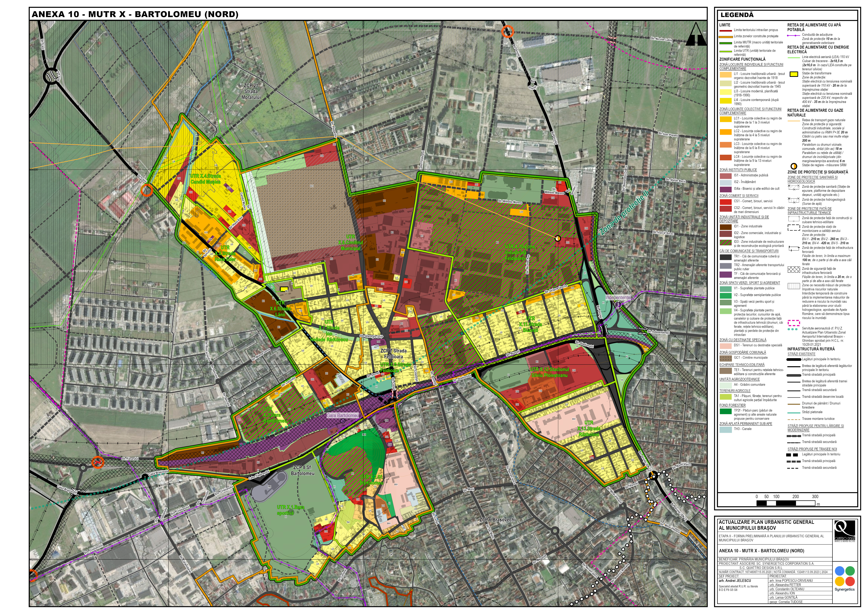
Task: Click the INFRASTRUCTURĂ RUTIERĂ legend heading
Action: pos(811,349)
